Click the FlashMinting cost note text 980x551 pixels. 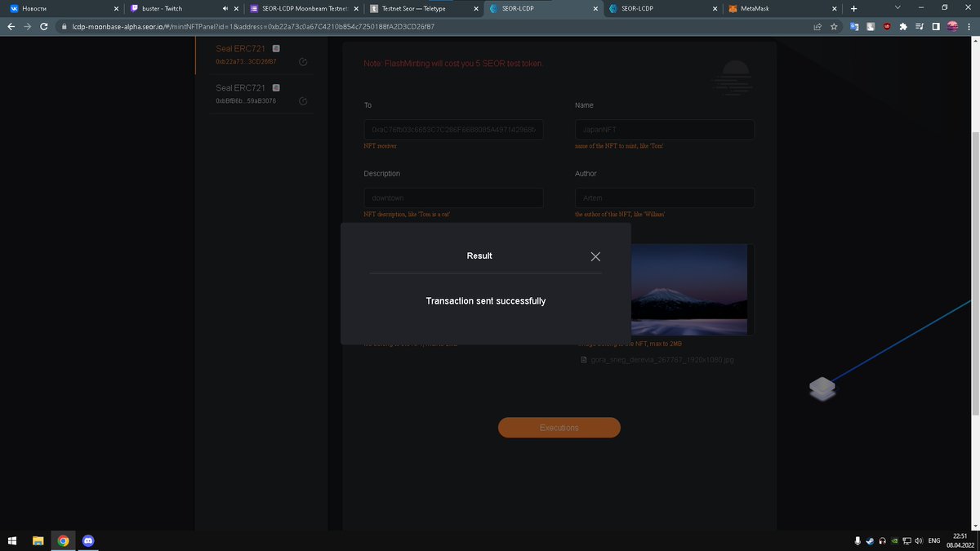(x=453, y=64)
